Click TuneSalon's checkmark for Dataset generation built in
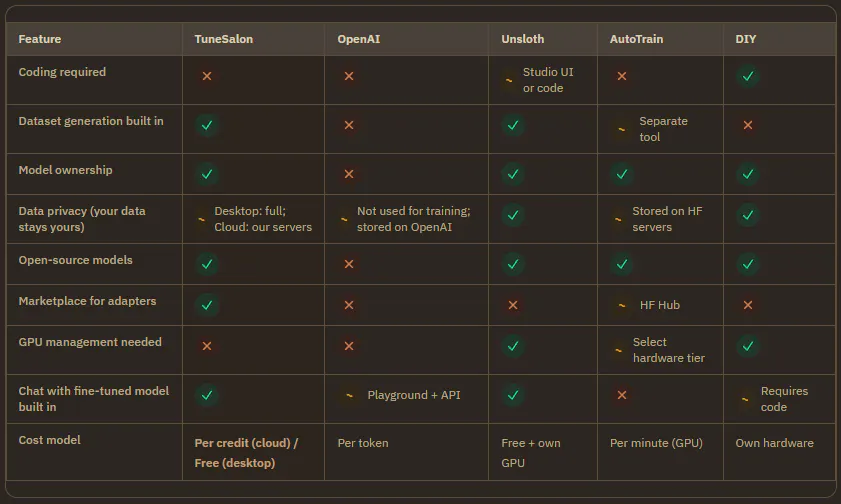 coord(207,125)
